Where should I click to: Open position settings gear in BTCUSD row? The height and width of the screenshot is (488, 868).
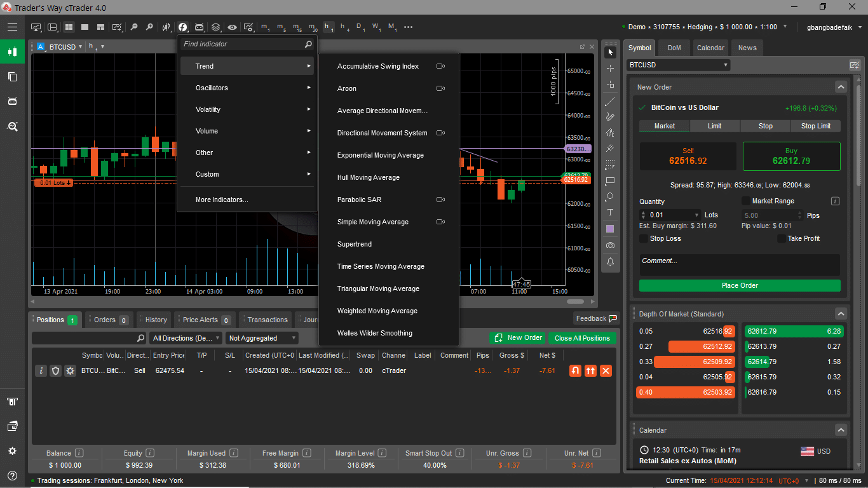[70, 370]
